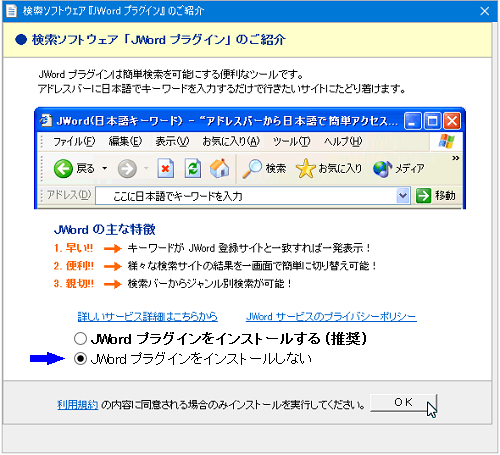Click the heading JWord の主な特徴
Screen dimensions: 500x455
(104, 229)
